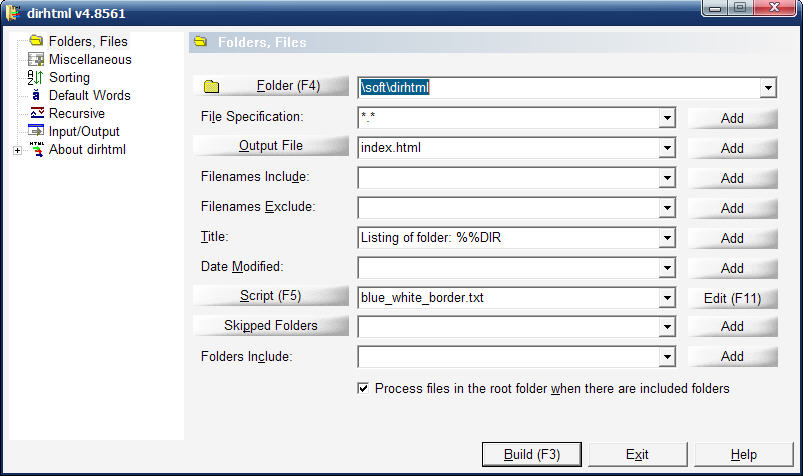This screenshot has height=476, width=803.
Task: Toggle Process files in root folder checkbox
Action: pyautogui.click(x=363, y=388)
